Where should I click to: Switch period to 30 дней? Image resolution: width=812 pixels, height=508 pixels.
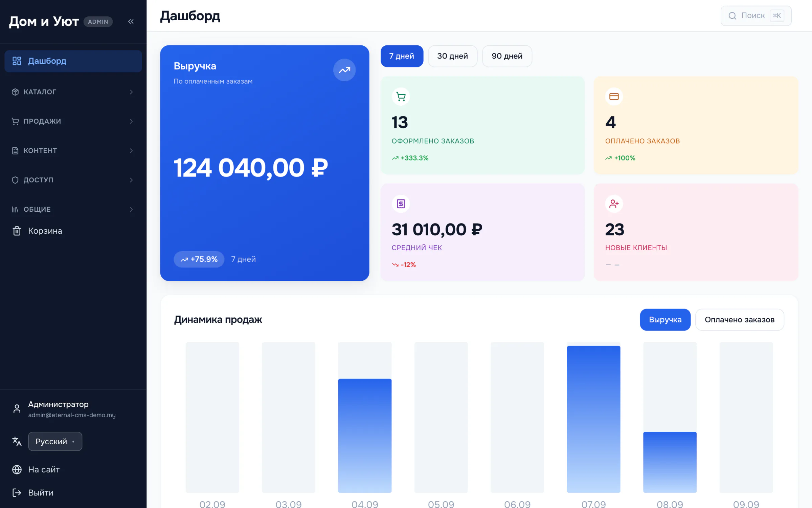click(x=452, y=56)
